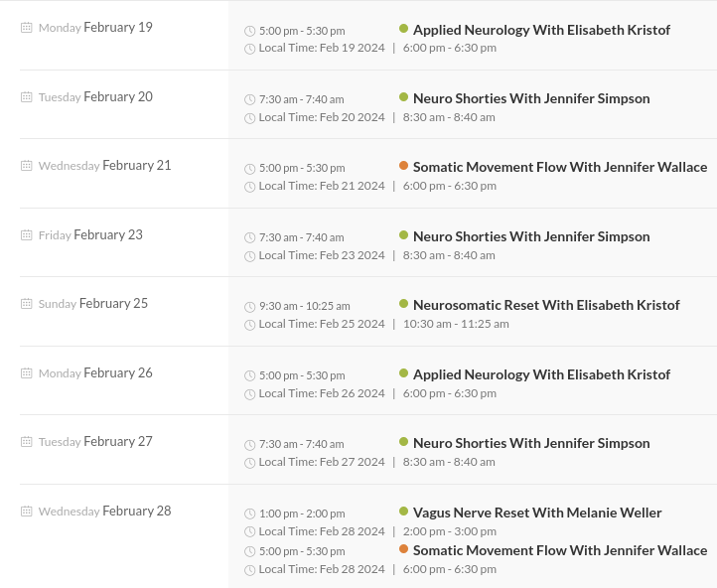The width and height of the screenshot is (717, 588).
Task: Click clock icon next to 9:30 am - 10:25 am
Action: (249, 306)
